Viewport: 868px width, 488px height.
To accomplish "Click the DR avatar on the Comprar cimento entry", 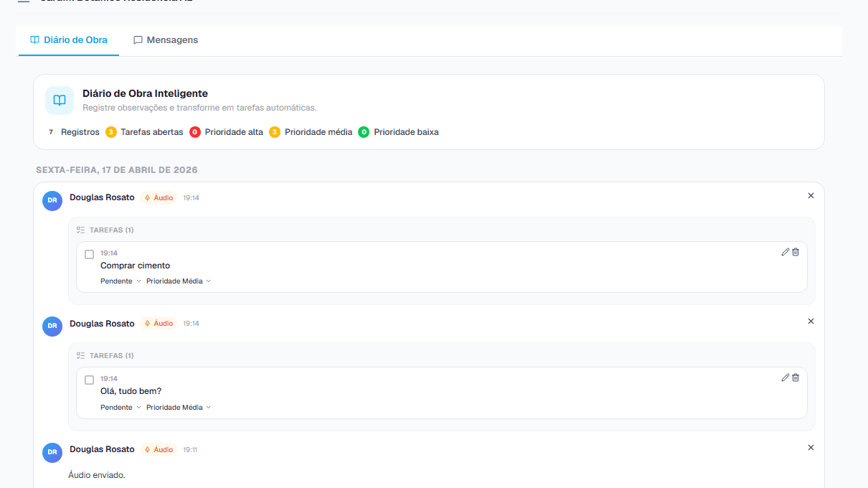I will (52, 201).
